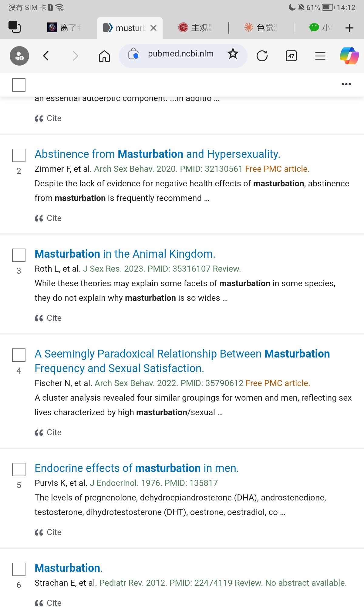364x607 pixels.
Task: Tap the pubmed.ncbi.nlm address field
Action: point(181,54)
